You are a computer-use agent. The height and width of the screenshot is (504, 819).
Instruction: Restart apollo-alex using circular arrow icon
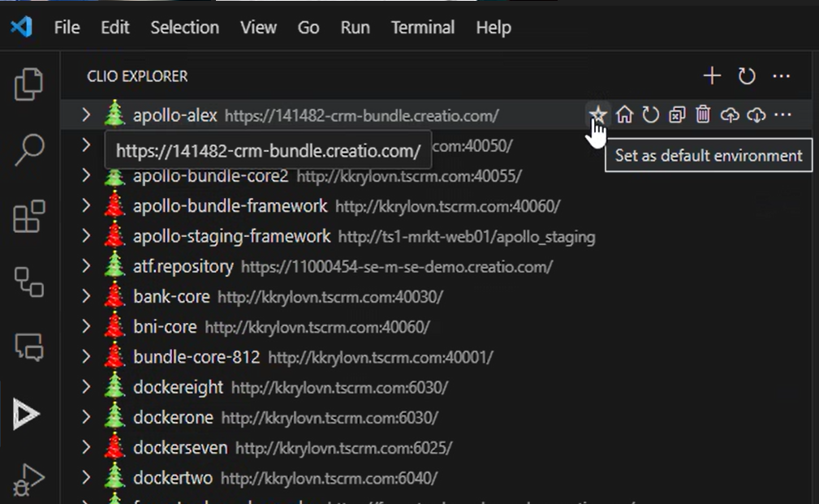[650, 114]
